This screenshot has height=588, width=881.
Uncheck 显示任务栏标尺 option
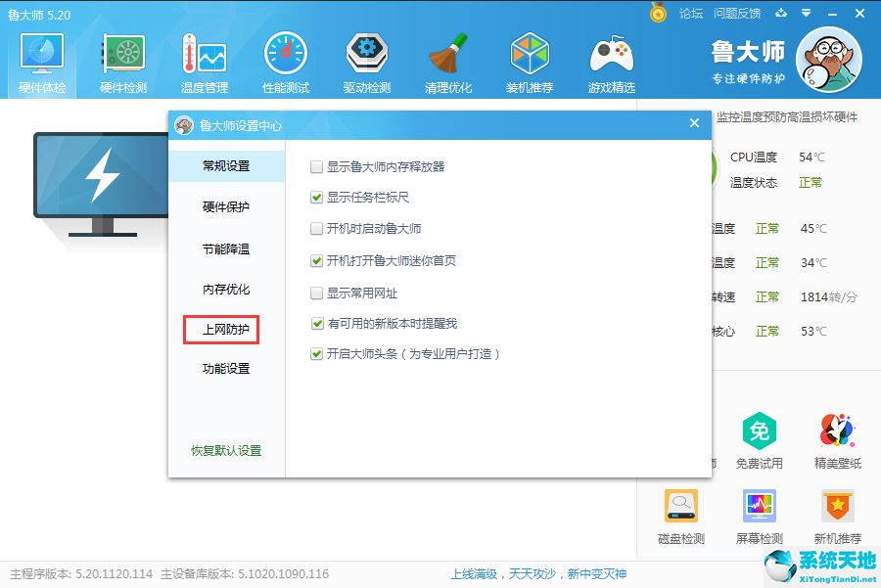[317, 195]
